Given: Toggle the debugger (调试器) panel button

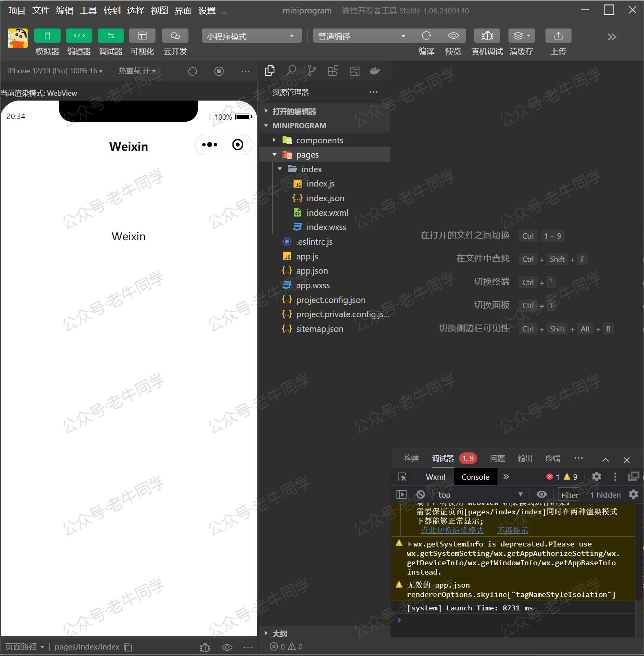Looking at the screenshot, I should point(111,36).
